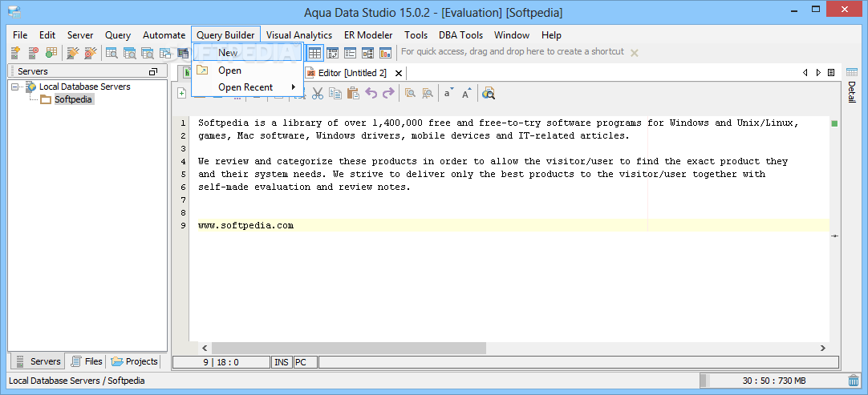Click the Connect plug icon
Viewport: 868px width, 395px height.
72,53
